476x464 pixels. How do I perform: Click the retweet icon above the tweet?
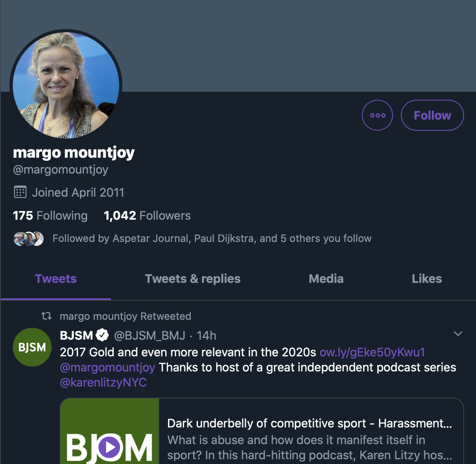[46, 316]
